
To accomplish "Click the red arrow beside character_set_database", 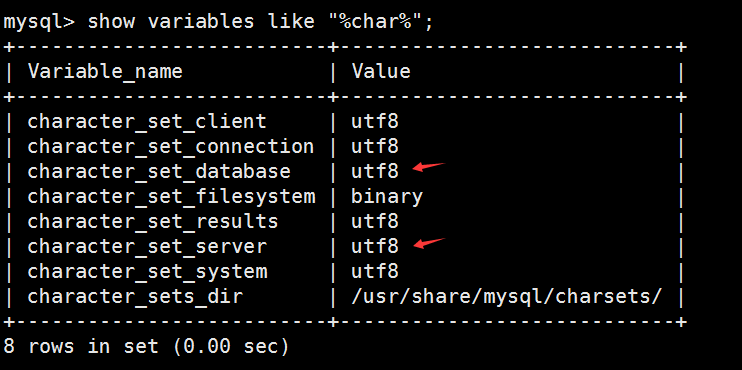I will pyautogui.click(x=429, y=167).
